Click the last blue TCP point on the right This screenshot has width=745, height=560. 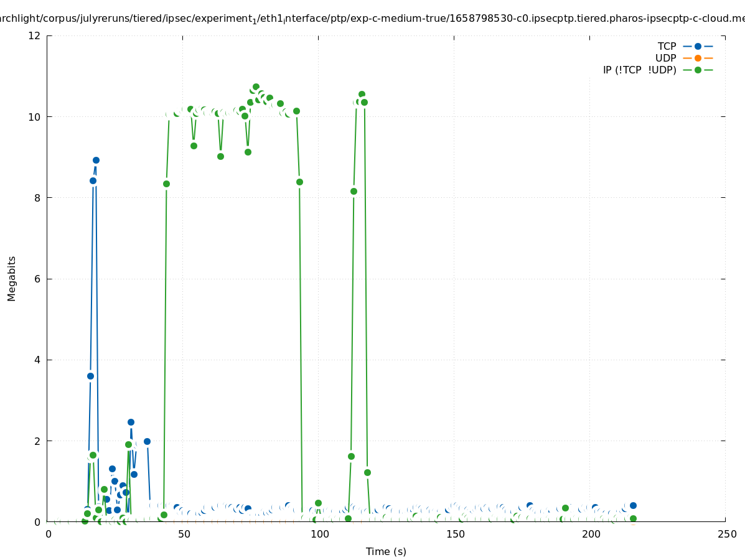click(633, 505)
